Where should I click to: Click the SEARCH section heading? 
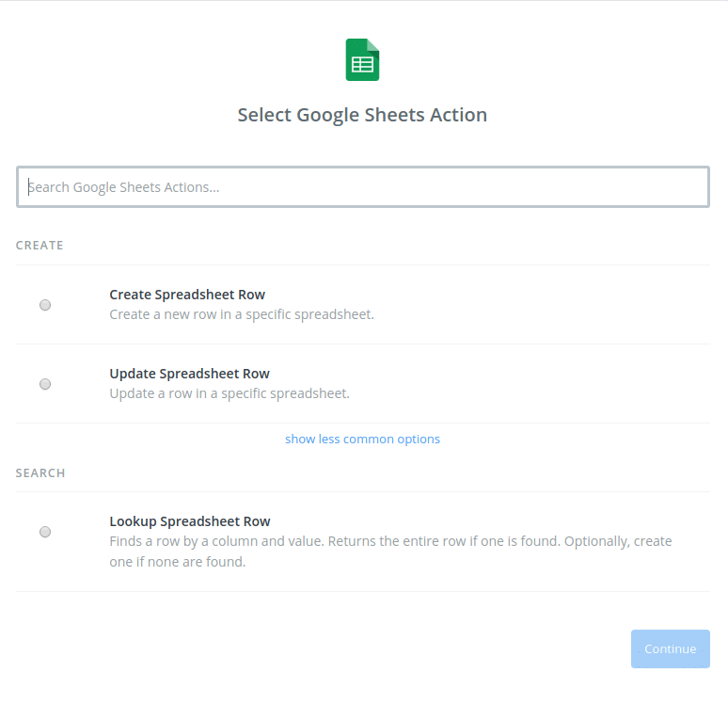click(x=40, y=473)
